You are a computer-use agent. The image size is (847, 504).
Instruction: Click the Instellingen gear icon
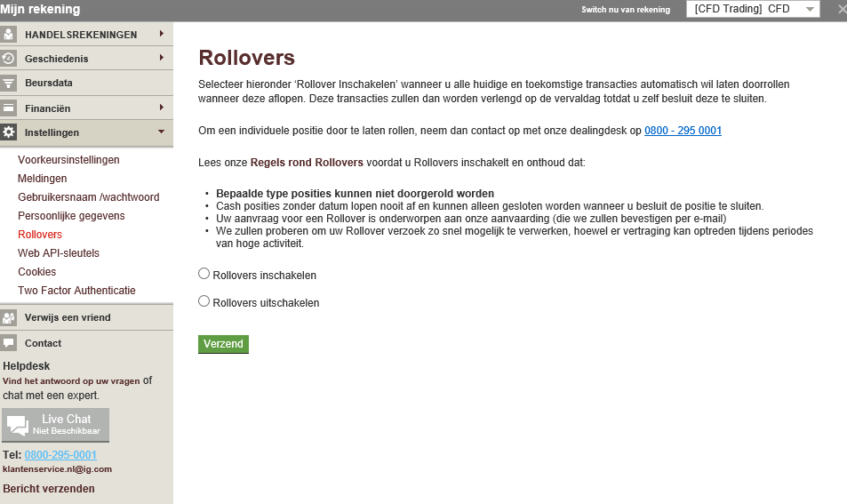8,132
